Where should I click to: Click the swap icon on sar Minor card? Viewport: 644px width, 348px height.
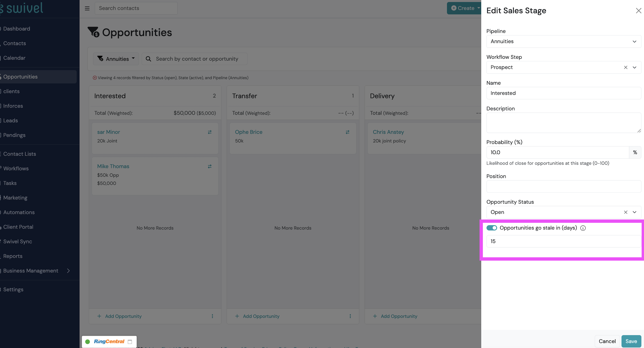pyautogui.click(x=209, y=132)
